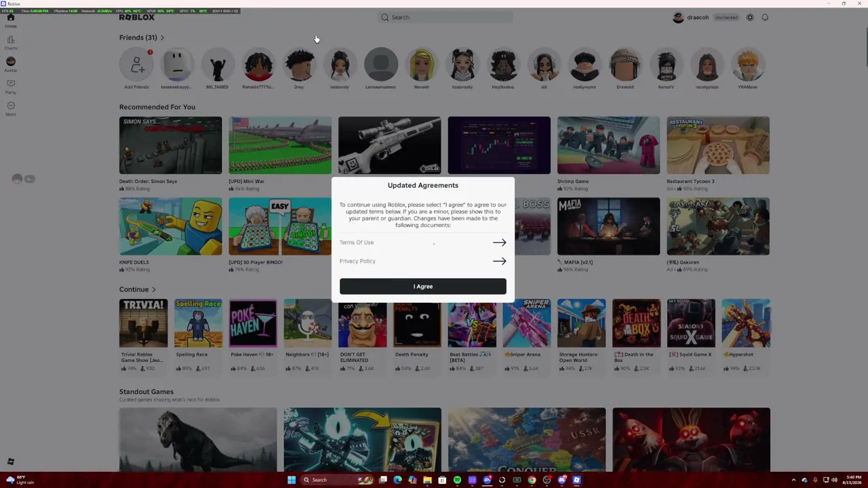Viewport: 868px width, 488px height.
Task: Open the Shrimp Game thumbnail
Action: (x=608, y=145)
